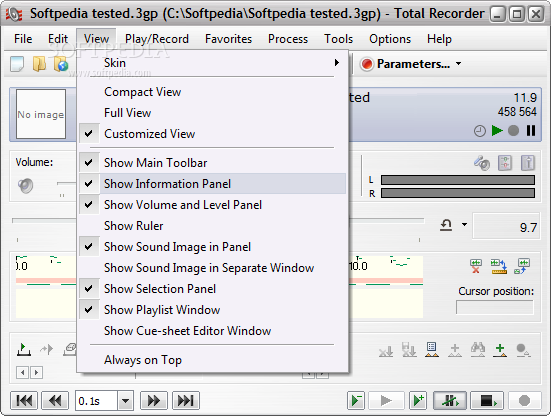This screenshot has width=551, height=416.
Task: Click the gray plus marker icon
Action: 455,350
